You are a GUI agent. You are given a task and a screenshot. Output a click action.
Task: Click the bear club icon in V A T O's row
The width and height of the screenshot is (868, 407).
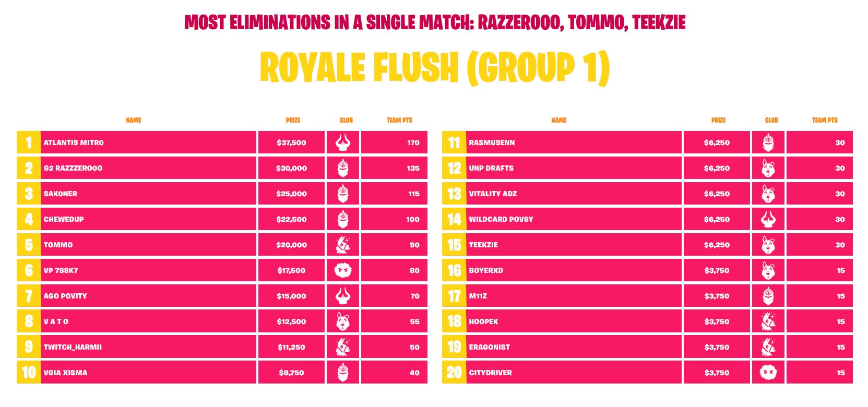click(x=343, y=321)
